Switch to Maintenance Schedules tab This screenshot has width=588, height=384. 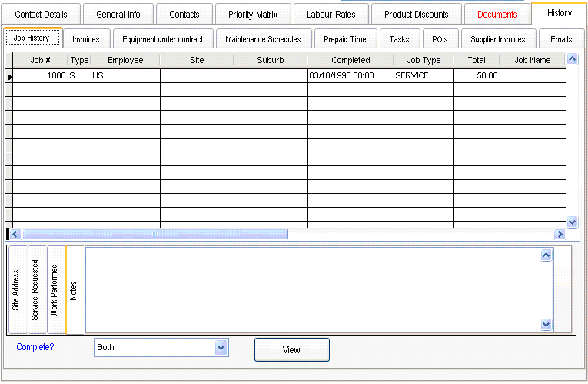point(263,39)
